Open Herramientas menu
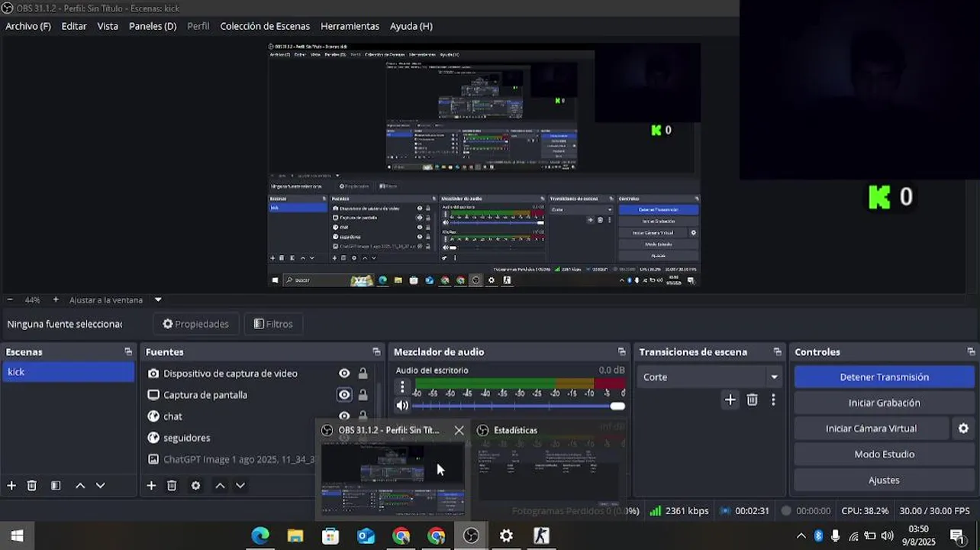The height and width of the screenshot is (550, 980). pyautogui.click(x=350, y=26)
